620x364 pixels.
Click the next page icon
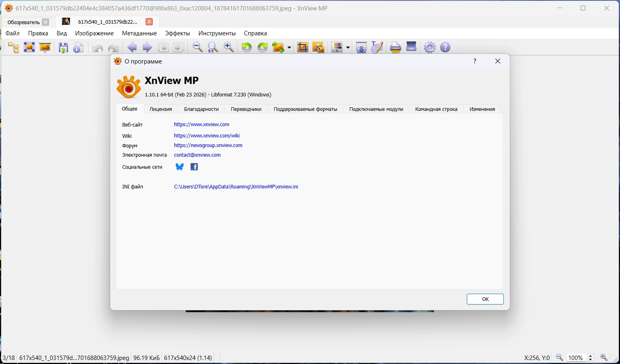click(179, 47)
